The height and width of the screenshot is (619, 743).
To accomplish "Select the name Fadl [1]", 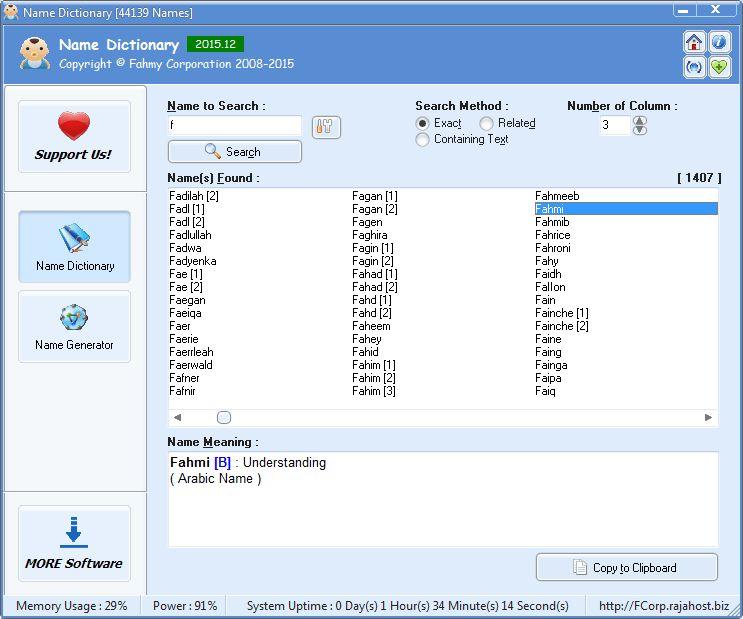I will [187, 209].
